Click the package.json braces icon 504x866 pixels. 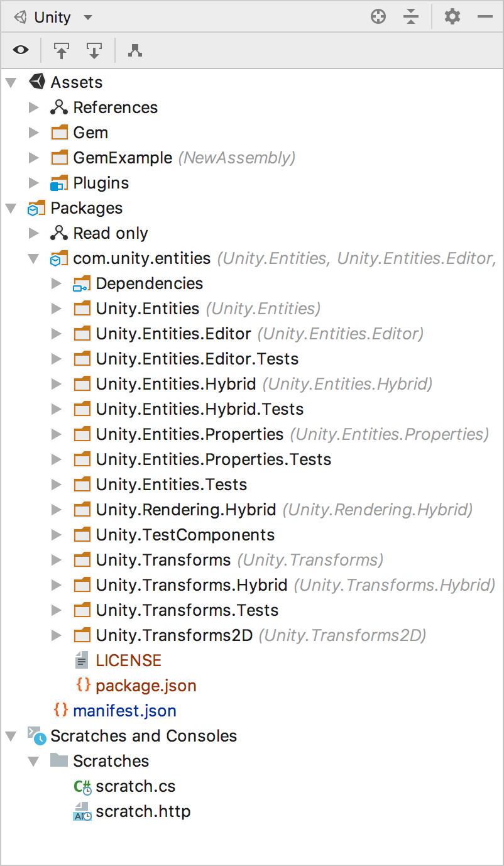(x=83, y=685)
